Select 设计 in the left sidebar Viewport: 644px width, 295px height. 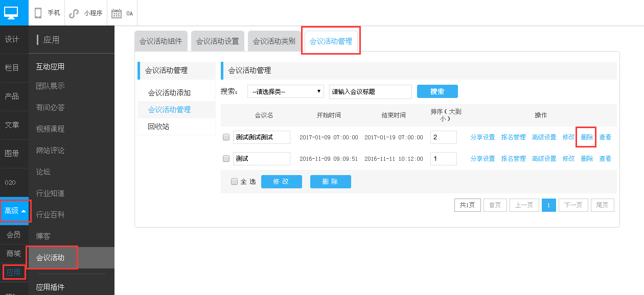click(12, 39)
